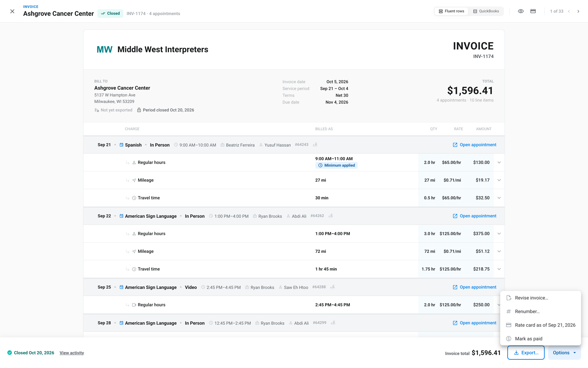Close the invoice with the X icon
588x368 pixels.
tap(12, 11)
